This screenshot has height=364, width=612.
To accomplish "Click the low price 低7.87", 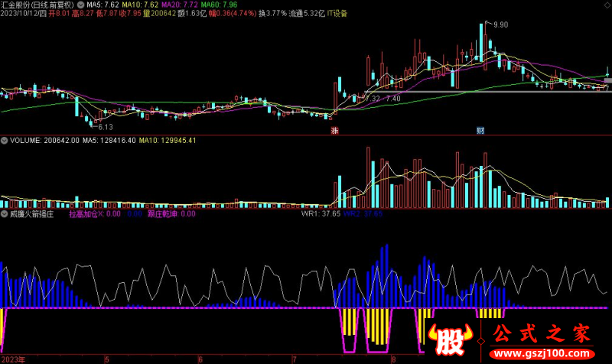I will [106, 13].
